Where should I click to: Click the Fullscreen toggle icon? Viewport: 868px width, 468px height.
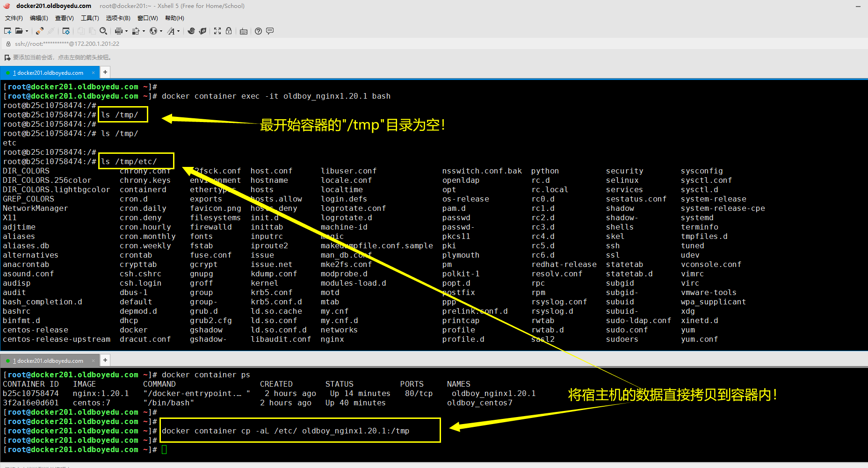[x=217, y=31]
